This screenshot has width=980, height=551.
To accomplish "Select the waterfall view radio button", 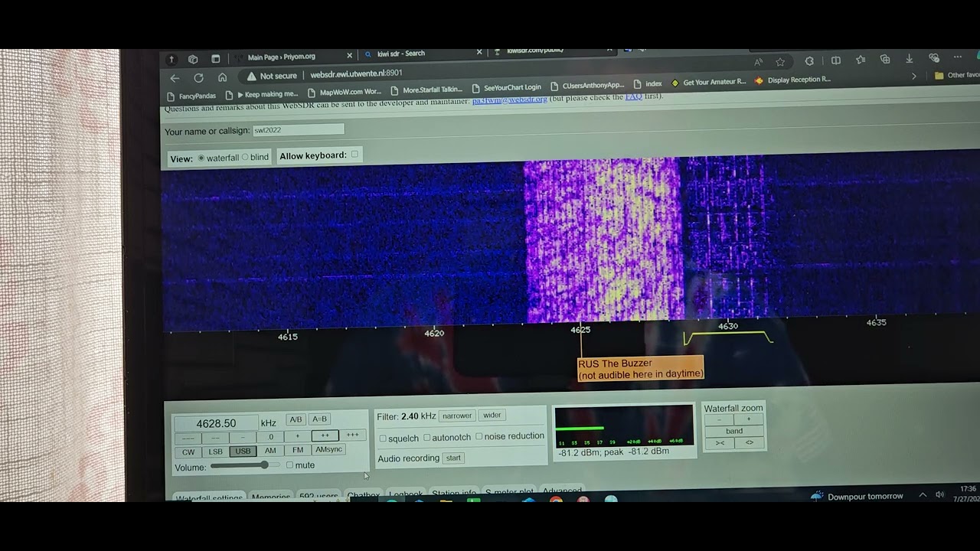I will point(201,158).
